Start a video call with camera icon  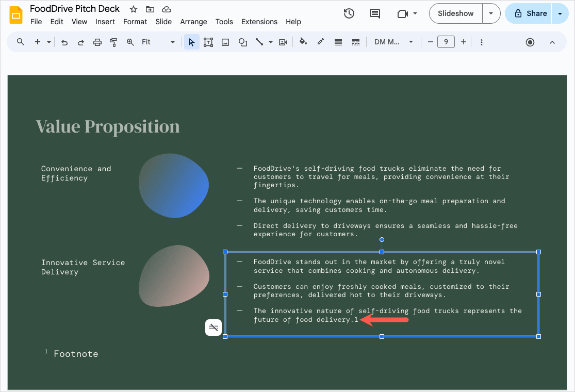[x=403, y=13]
